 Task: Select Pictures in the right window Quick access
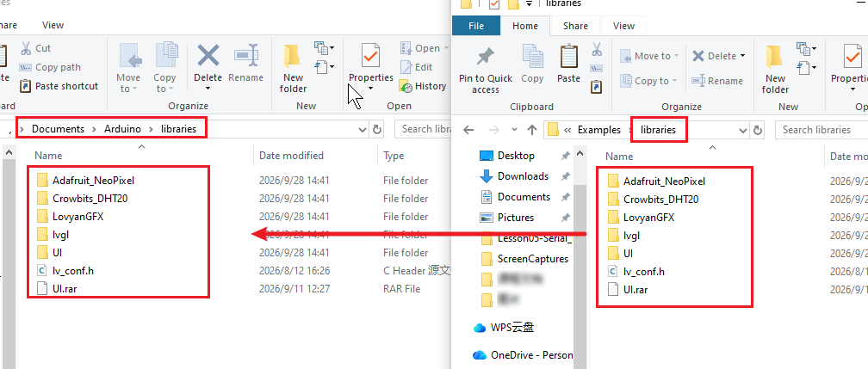(x=515, y=218)
